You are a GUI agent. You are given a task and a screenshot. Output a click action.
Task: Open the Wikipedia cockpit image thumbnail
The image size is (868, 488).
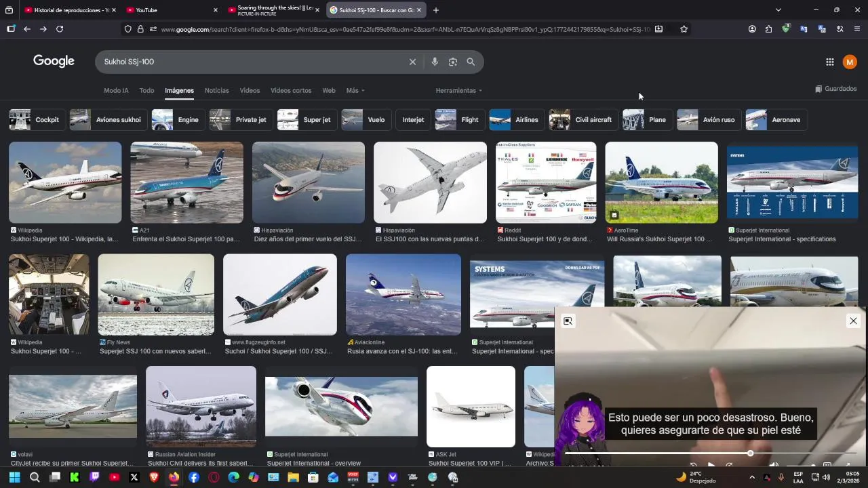click(x=49, y=294)
